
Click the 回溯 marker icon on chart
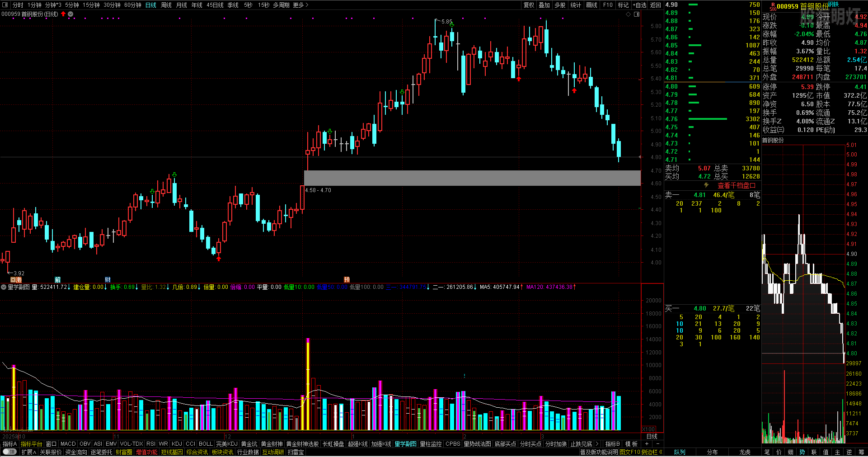click(16, 280)
